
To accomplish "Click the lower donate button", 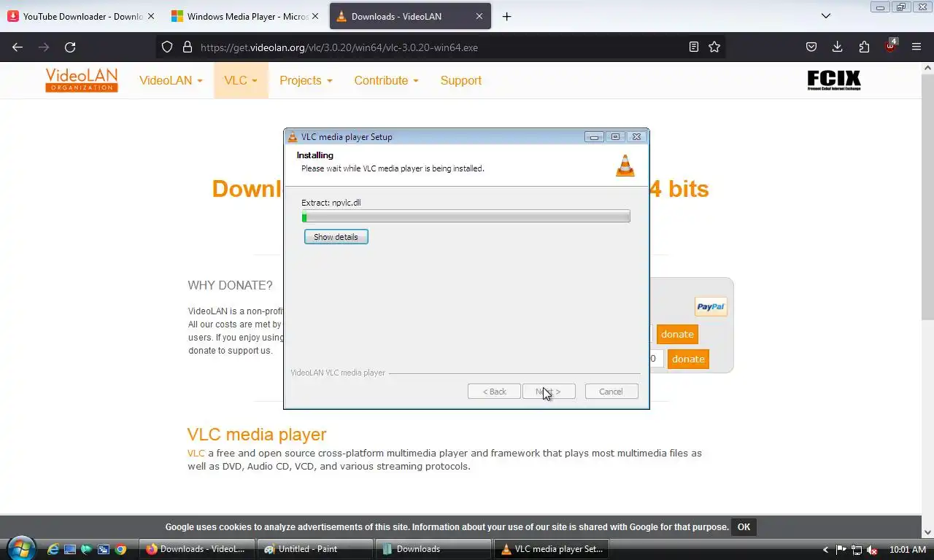I will 688,359.
